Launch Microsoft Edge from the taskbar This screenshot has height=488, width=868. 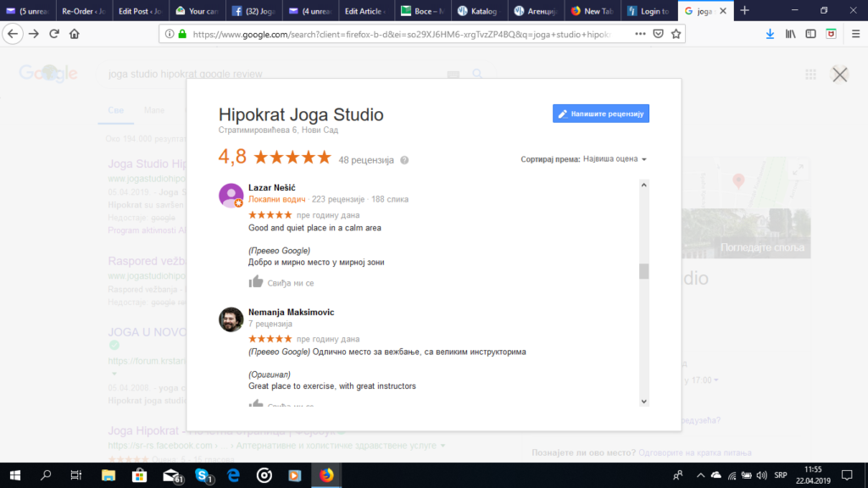(234, 475)
